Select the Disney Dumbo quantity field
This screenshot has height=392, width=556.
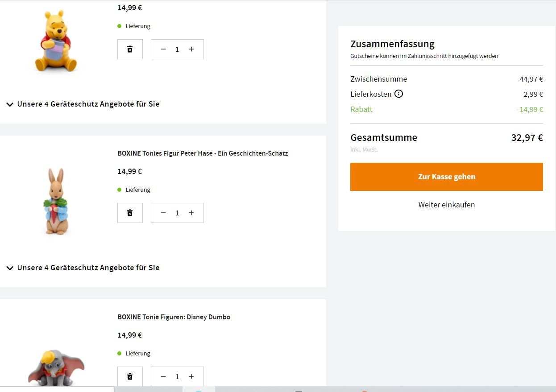pyautogui.click(x=177, y=376)
